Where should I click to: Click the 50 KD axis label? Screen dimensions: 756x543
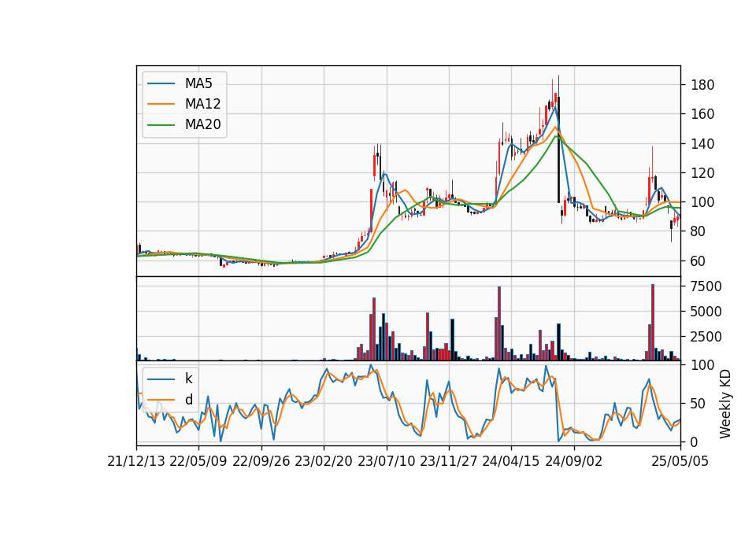pos(699,404)
